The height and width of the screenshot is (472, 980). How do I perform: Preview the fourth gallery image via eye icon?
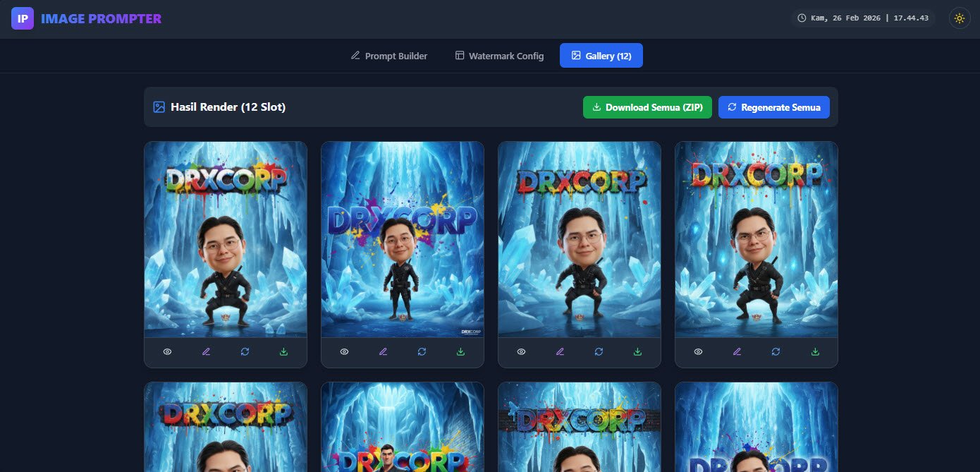[698, 351]
